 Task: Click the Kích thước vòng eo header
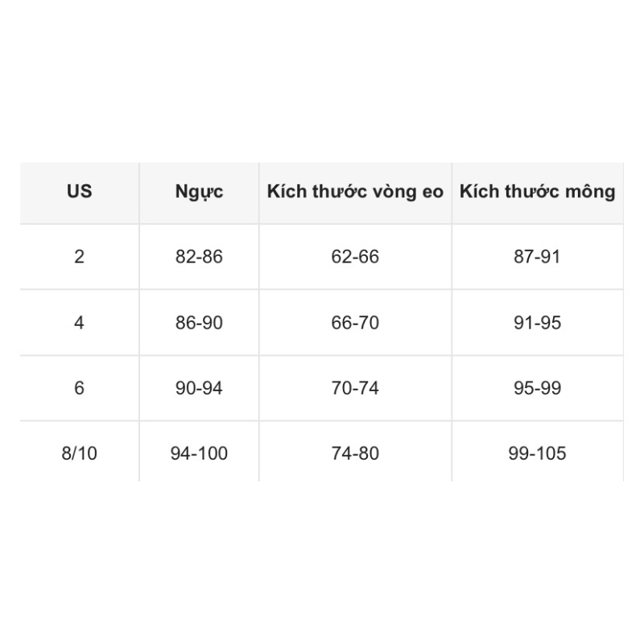[x=355, y=192]
